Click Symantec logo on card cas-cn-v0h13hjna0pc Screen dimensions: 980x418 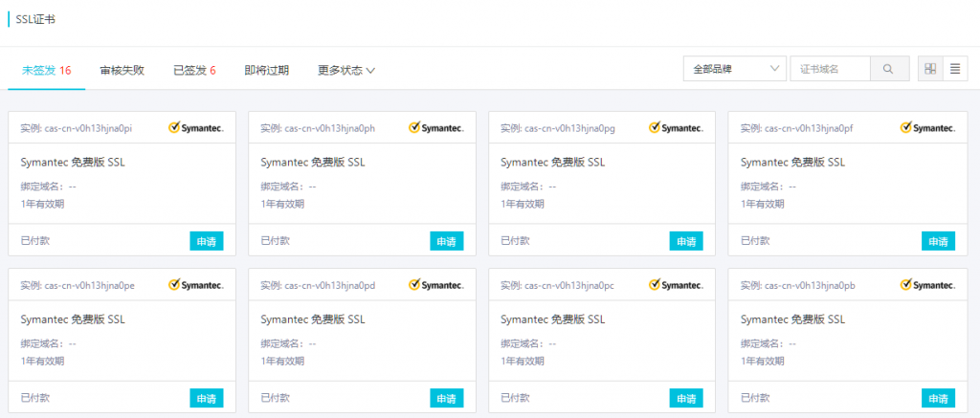[x=676, y=285]
